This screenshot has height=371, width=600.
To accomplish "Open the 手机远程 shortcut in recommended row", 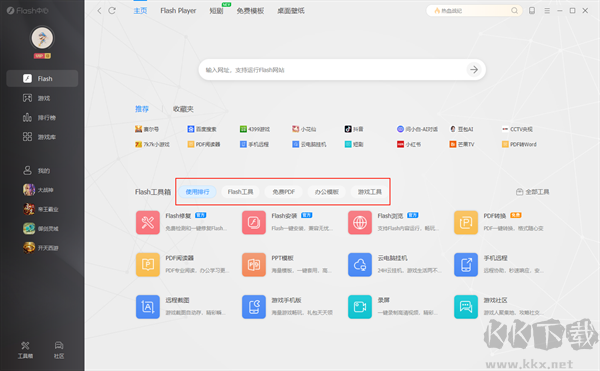I will click(x=254, y=144).
